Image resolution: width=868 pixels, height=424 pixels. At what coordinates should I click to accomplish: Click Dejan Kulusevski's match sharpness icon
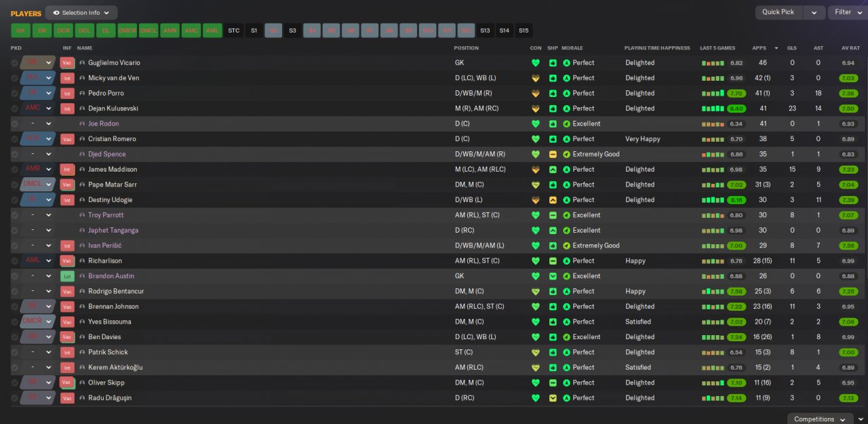tap(553, 109)
